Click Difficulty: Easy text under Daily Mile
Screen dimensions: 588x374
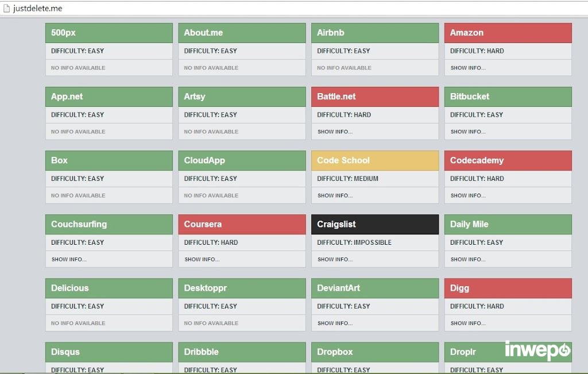[x=477, y=242]
